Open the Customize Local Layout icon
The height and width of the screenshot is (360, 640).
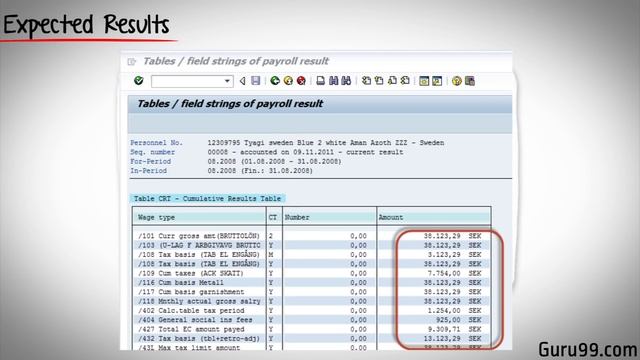tap(470, 81)
